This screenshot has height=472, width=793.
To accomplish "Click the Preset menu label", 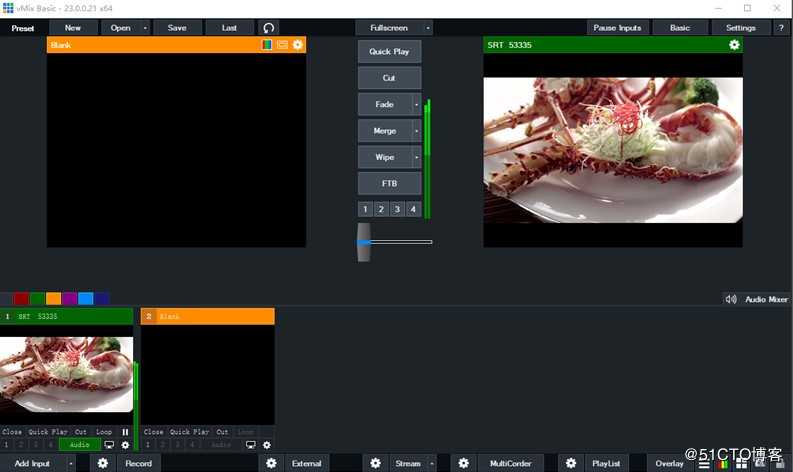I will click(x=23, y=28).
